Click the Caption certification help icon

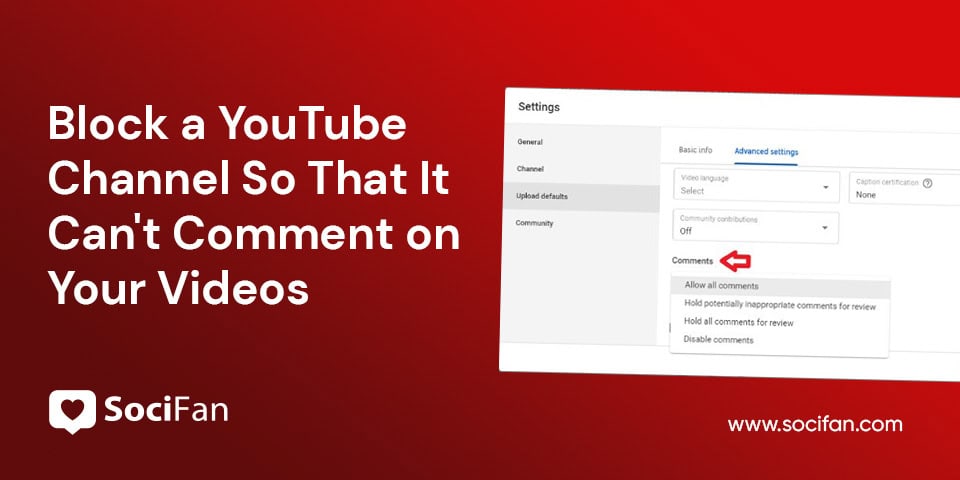point(927,183)
